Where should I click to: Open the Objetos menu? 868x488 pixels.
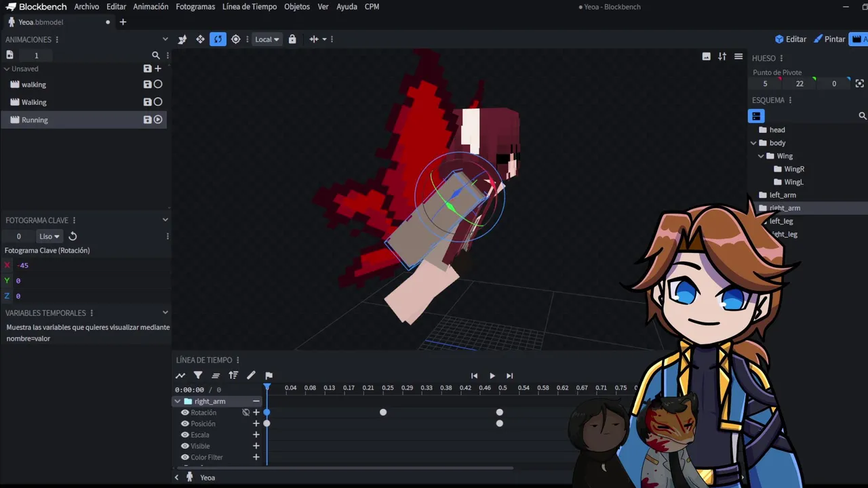pos(297,7)
